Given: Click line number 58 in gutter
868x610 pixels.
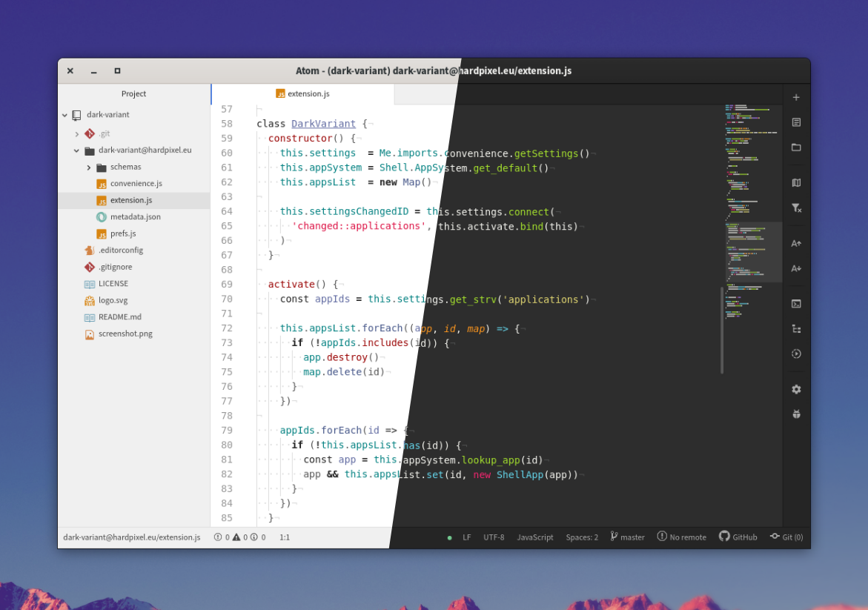Looking at the screenshot, I should (x=226, y=124).
